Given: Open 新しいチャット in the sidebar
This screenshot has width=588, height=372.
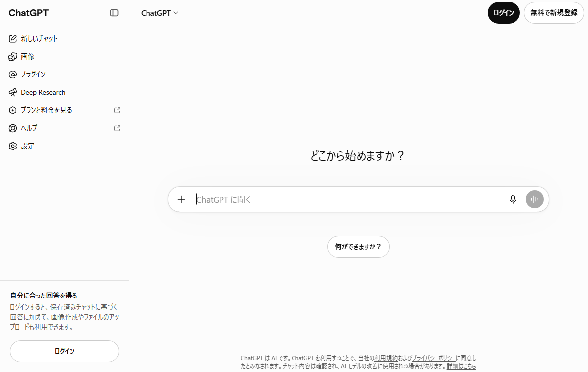Looking at the screenshot, I should point(64,39).
